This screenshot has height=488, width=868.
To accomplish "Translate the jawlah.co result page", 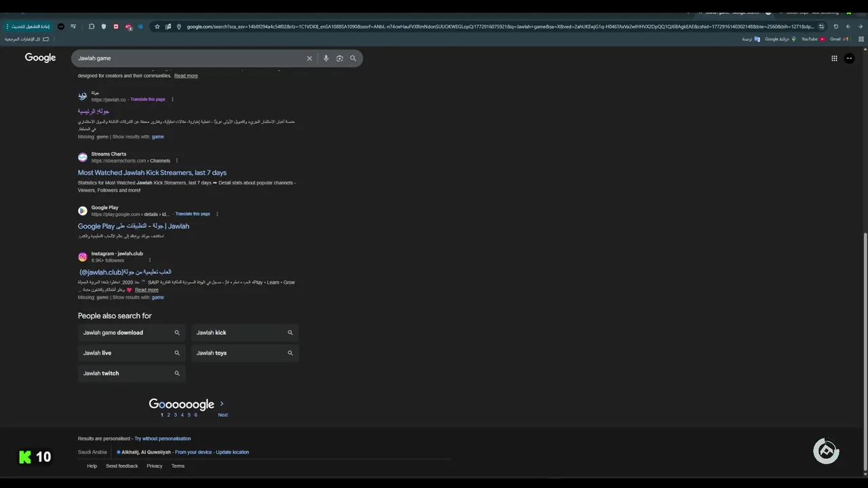I will click(148, 100).
